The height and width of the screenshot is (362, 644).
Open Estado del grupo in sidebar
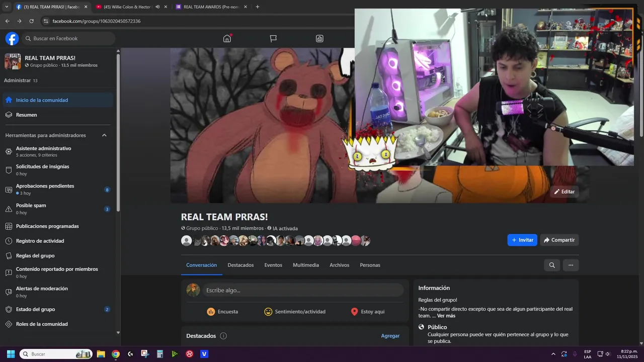pos(58,309)
